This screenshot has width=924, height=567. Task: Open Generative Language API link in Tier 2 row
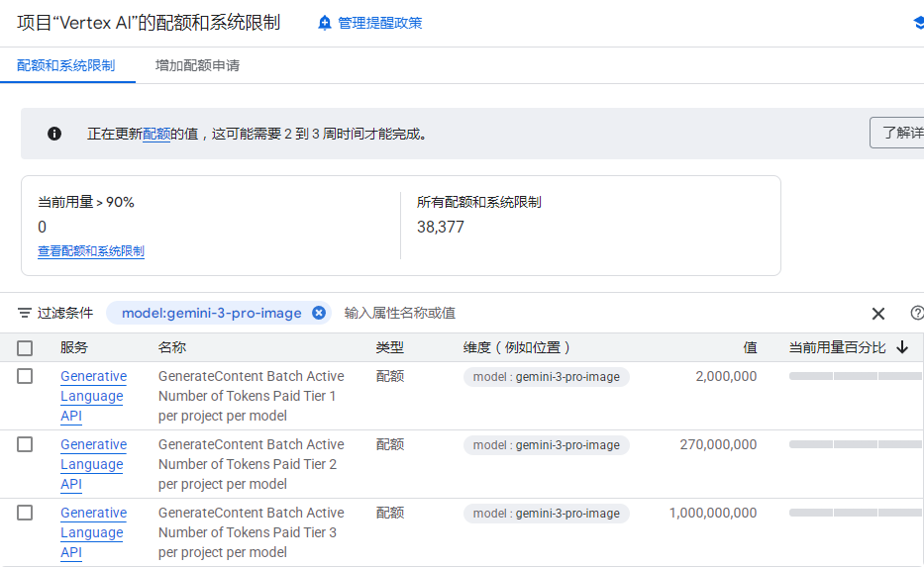pyautogui.click(x=94, y=464)
